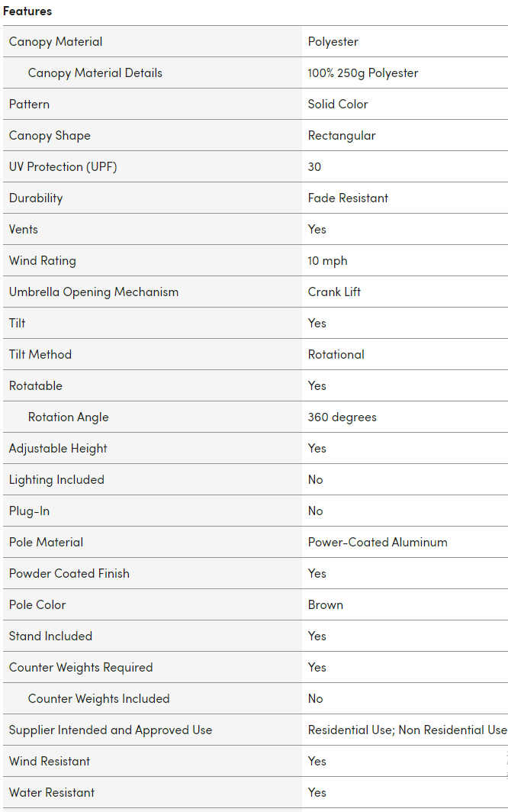The width and height of the screenshot is (508, 812).
Task: Click the Rectangular canopy shape value
Action: point(342,136)
